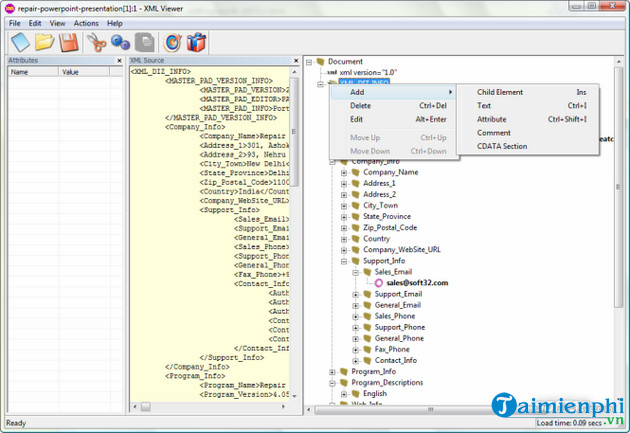
Task: Expand the Program_Info node
Action: [332, 372]
